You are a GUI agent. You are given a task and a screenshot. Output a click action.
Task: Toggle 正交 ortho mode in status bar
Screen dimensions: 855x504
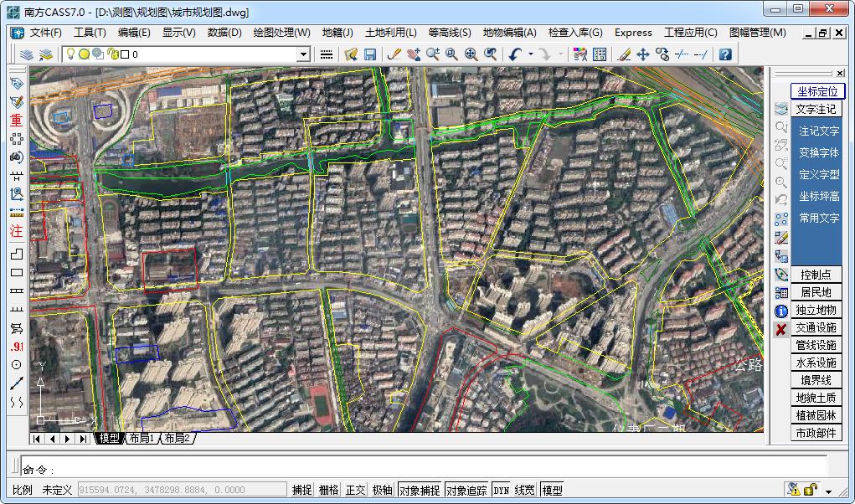356,491
